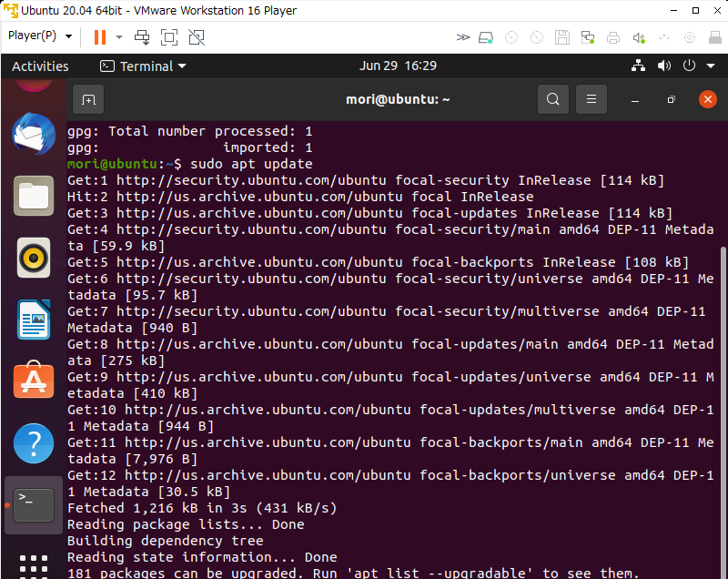Minimize the terminal window
This screenshot has height=579, width=728.
coord(635,100)
